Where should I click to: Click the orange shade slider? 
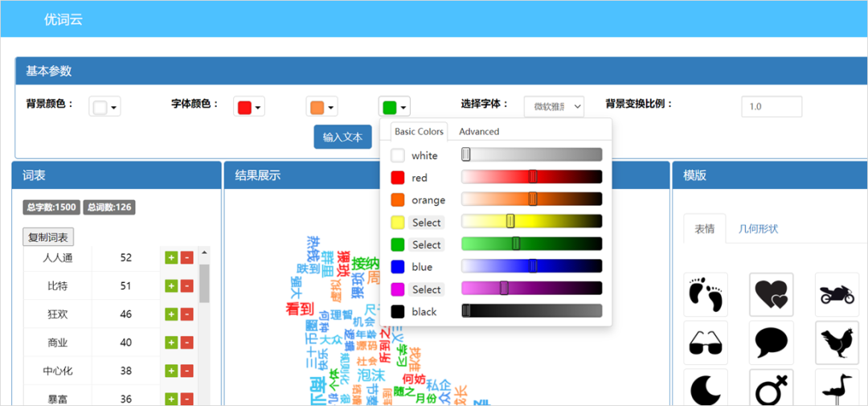click(531, 199)
